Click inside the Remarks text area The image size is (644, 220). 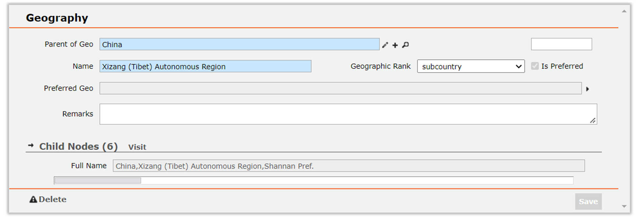click(x=348, y=114)
